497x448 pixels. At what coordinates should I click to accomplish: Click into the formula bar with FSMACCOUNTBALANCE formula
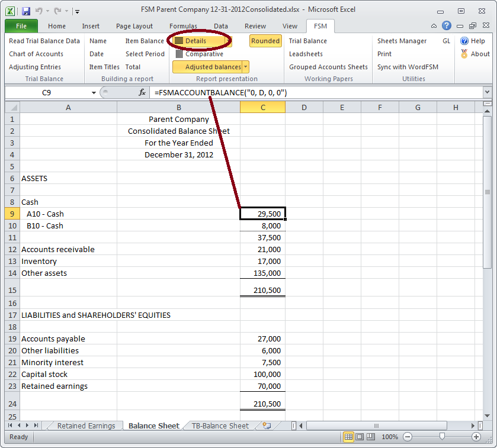coord(316,92)
